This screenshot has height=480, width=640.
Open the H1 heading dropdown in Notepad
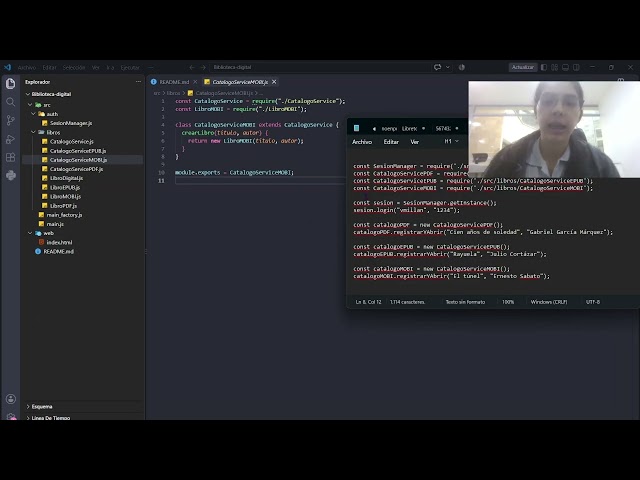pyautogui.click(x=451, y=141)
